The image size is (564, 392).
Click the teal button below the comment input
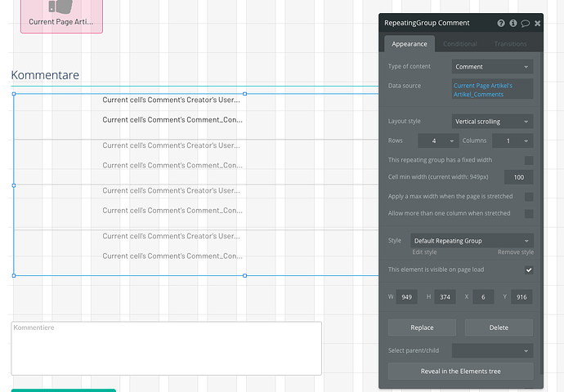(64, 390)
